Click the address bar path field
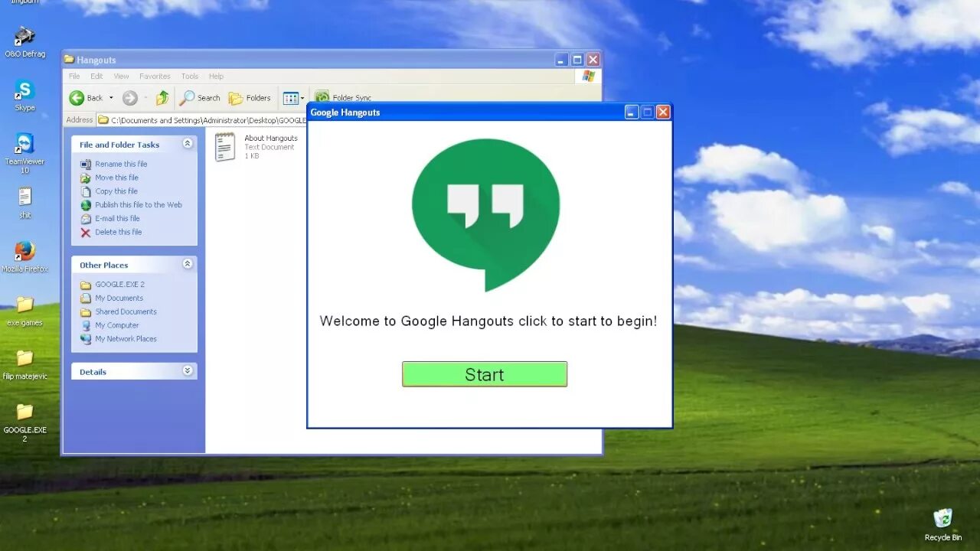This screenshot has width=980, height=551. 202,120
